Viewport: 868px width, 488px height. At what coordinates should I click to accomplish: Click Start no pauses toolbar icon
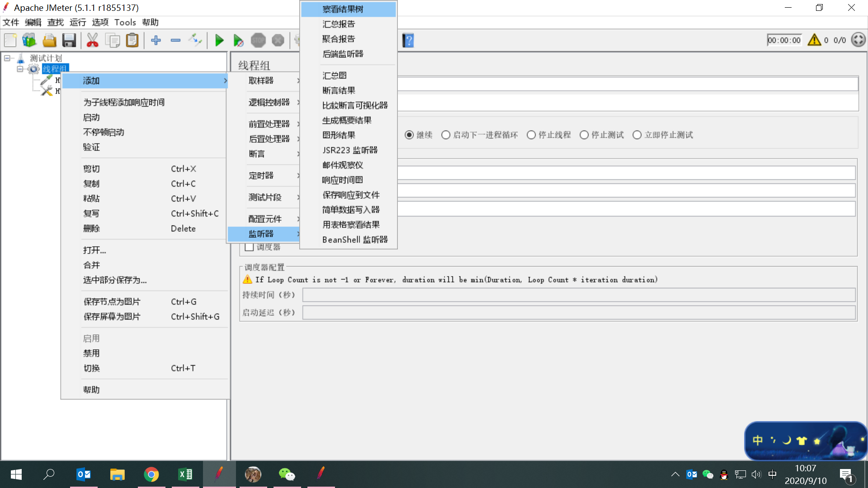coord(238,41)
